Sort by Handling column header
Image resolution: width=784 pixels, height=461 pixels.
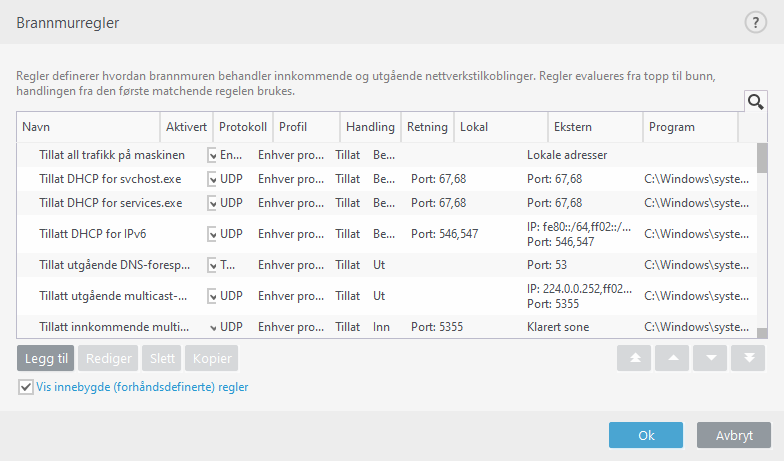click(x=370, y=127)
